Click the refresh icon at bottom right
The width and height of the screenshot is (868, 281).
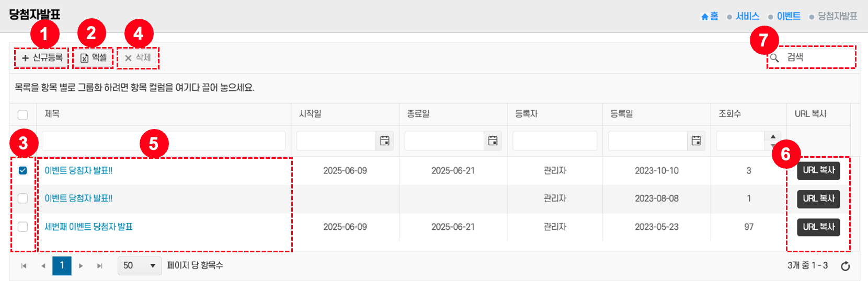click(845, 266)
